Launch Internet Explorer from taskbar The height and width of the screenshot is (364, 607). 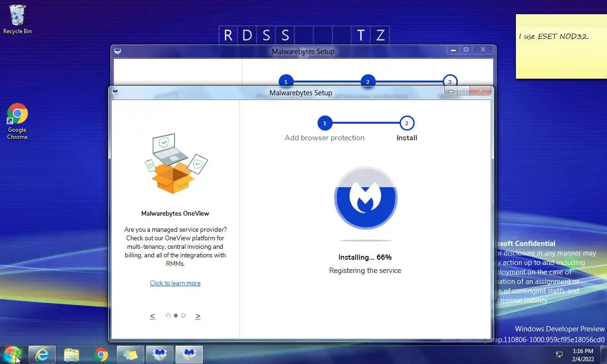[x=42, y=355]
